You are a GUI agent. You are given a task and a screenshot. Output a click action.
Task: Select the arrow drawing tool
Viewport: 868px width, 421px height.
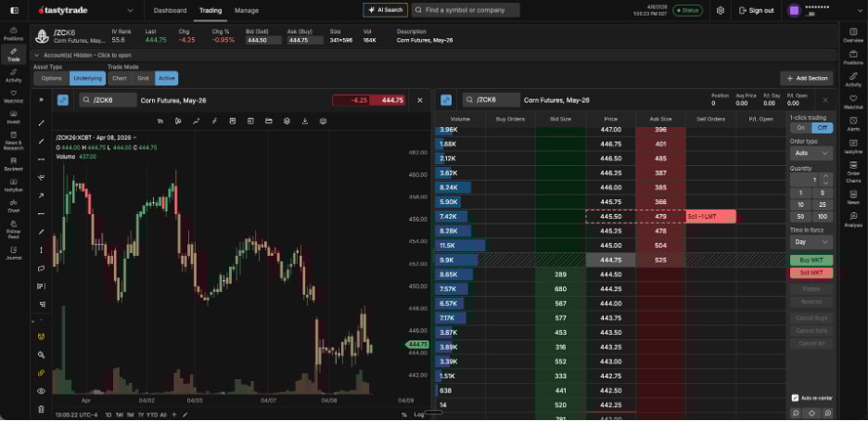[x=41, y=196]
